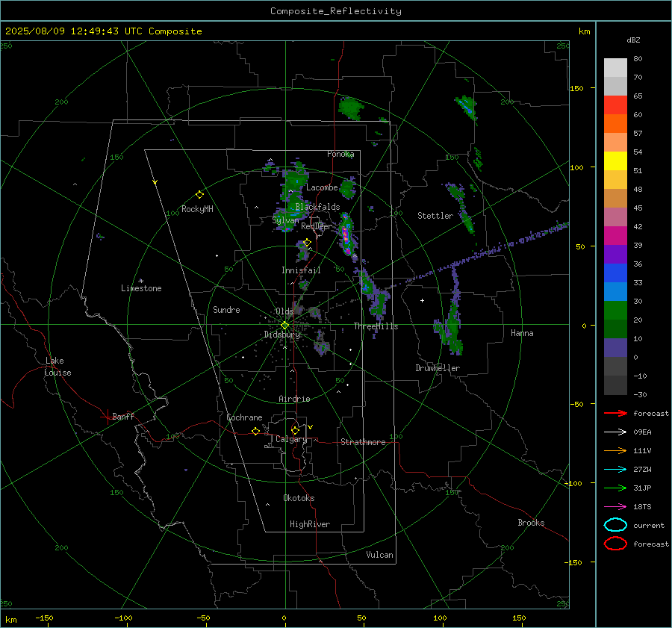The image size is (672, 628).
Task: Click the Lake Louise label
Action: tap(57, 367)
